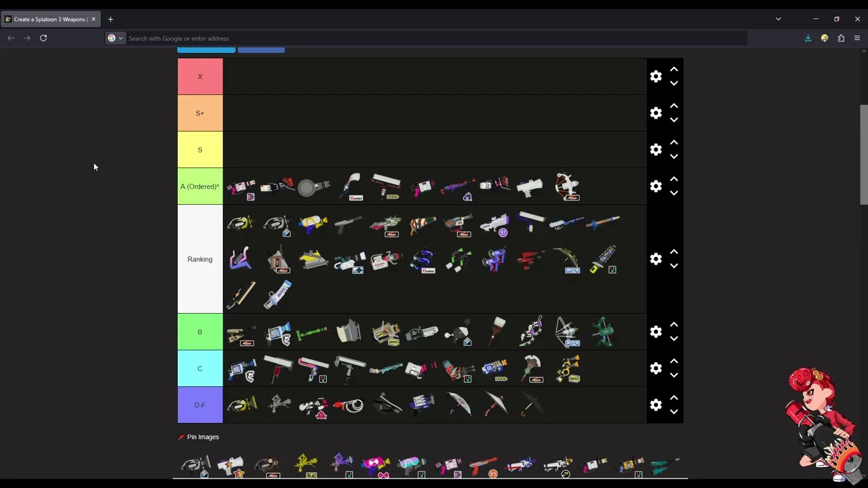The height and width of the screenshot is (488, 868).
Task: Select Octobrush weapon in B tier
Action: click(x=498, y=331)
